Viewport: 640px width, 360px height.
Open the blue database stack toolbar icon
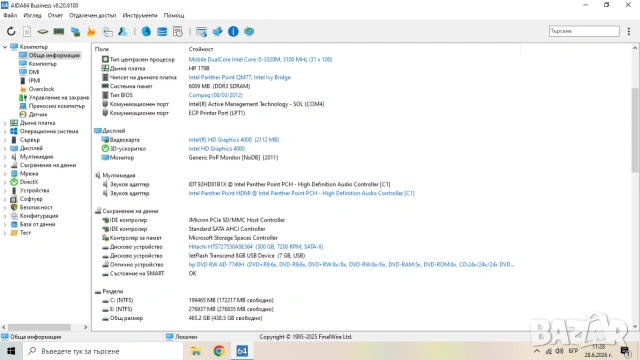point(162,31)
